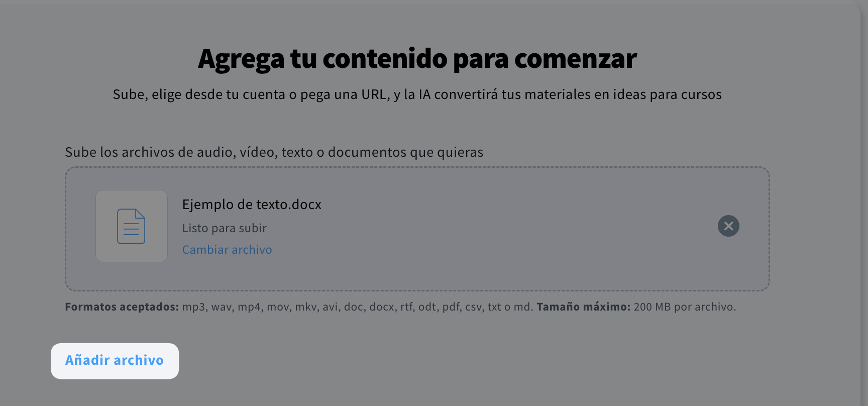Image resolution: width=868 pixels, height=406 pixels.
Task: Click pdf in the accepted formats list
Action: pos(451,307)
